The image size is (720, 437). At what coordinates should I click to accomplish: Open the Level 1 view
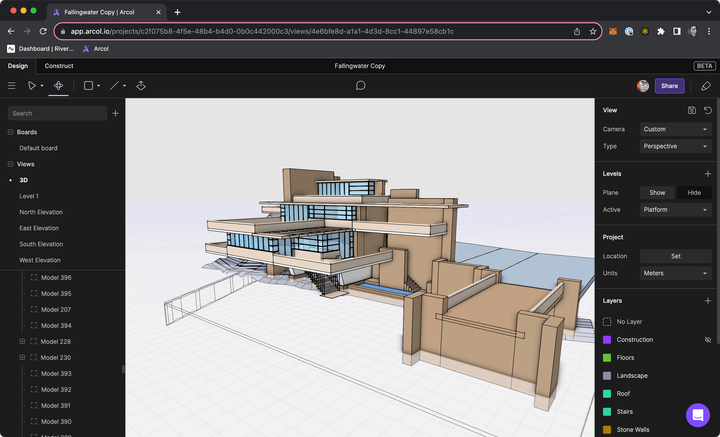point(29,196)
